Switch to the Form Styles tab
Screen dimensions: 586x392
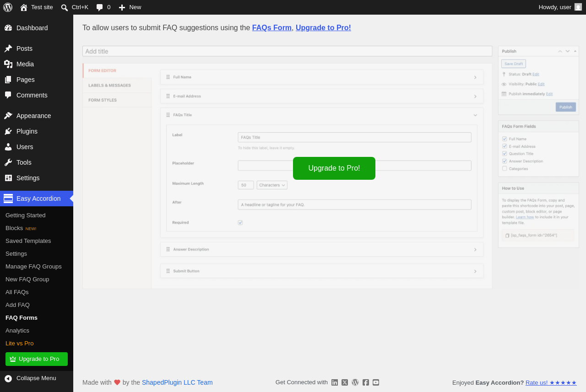pyautogui.click(x=117, y=100)
